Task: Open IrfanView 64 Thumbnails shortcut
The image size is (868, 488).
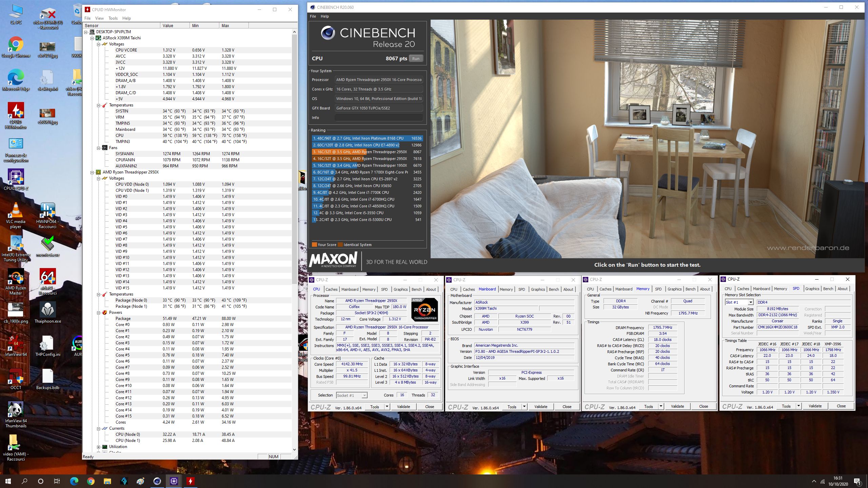Action: (x=16, y=415)
